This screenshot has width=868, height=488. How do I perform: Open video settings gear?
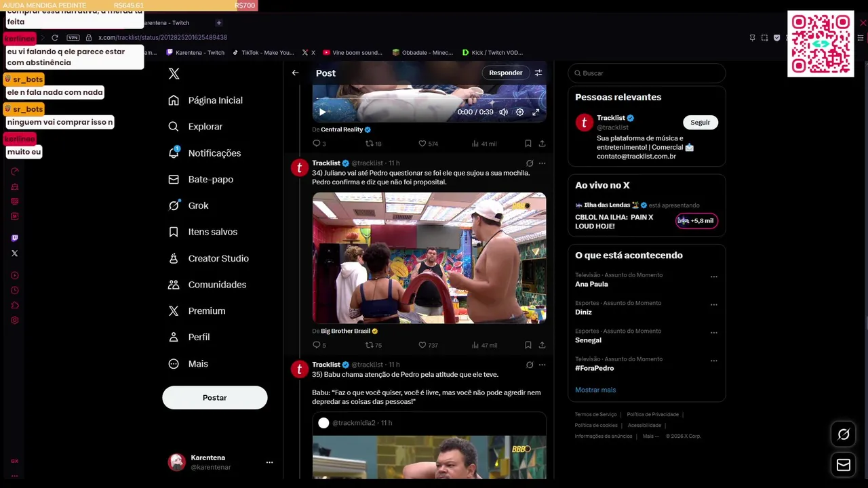tap(519, 112)
